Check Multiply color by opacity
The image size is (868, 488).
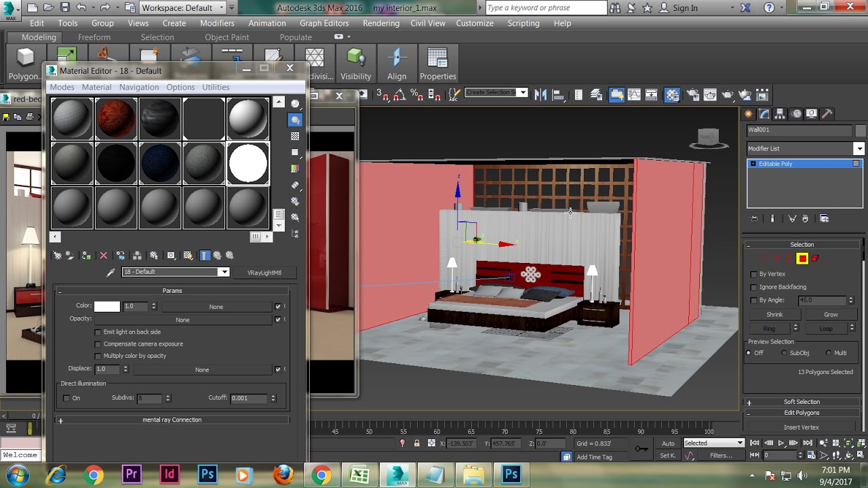click(98, 356)
